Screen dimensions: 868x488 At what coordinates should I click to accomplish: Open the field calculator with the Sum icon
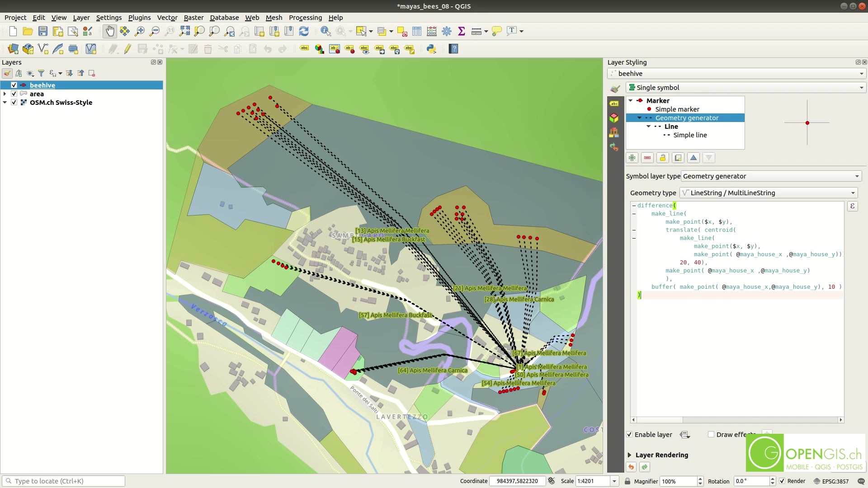[462, 31]
